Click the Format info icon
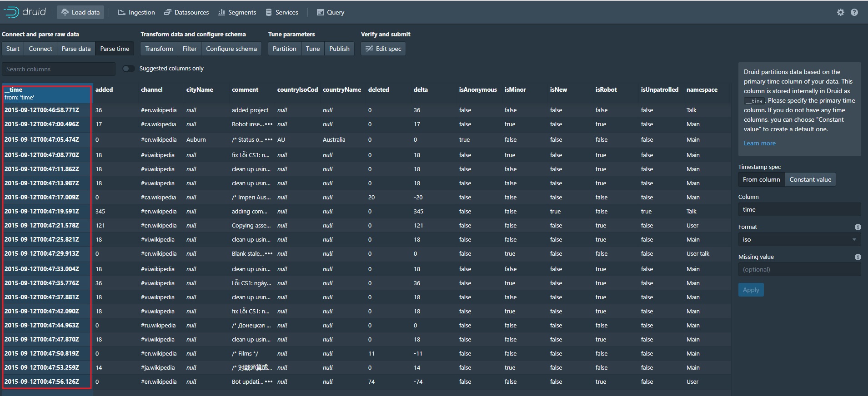This screenshot has height=396, width=868. tap(858, 227)
